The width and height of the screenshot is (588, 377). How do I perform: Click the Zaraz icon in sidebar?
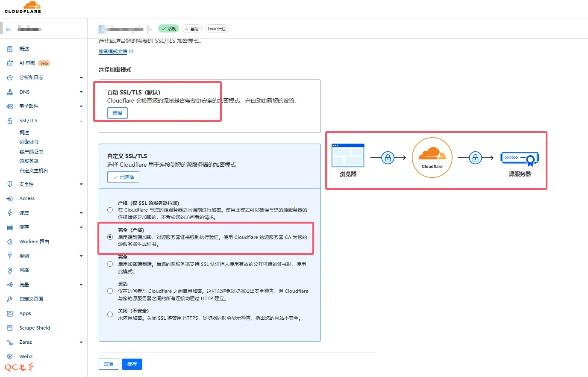point(10,342)
